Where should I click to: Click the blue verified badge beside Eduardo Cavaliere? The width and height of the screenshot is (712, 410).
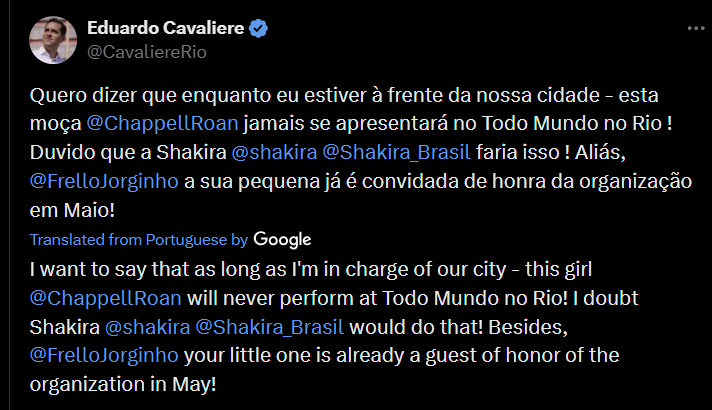258,28
